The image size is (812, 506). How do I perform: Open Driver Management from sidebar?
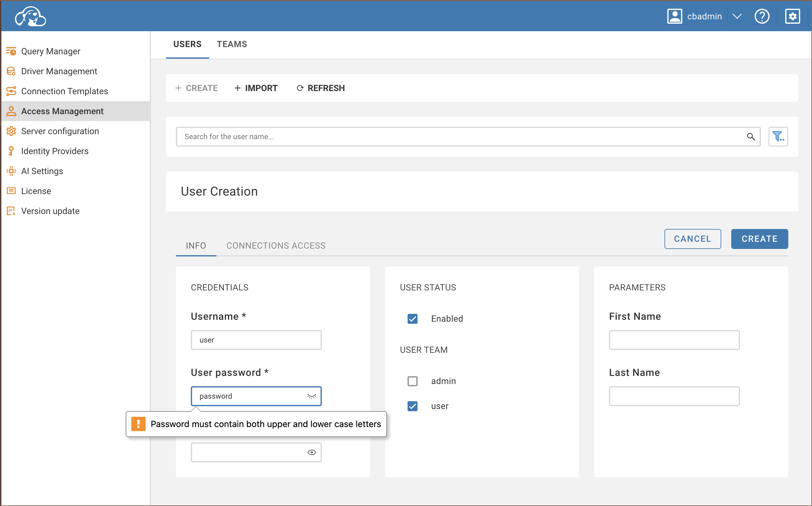coord(59,71)
